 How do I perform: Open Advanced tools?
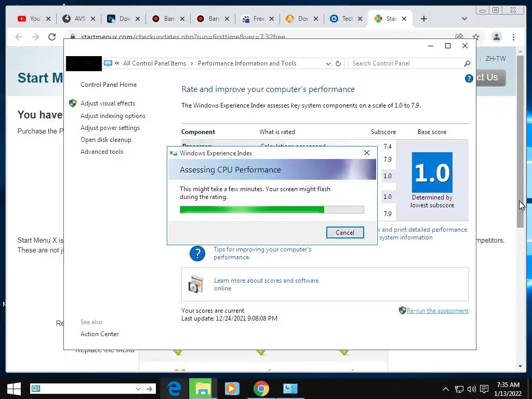click(x=102, y=152)
